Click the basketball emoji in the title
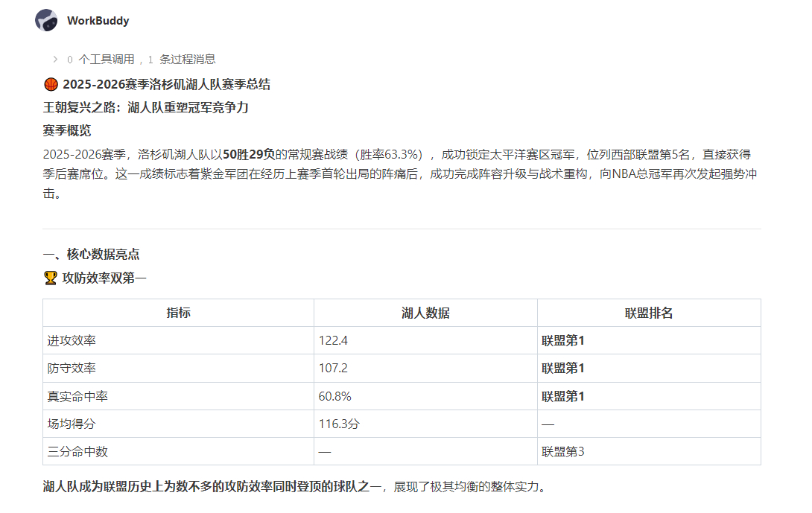 (51, 84)
